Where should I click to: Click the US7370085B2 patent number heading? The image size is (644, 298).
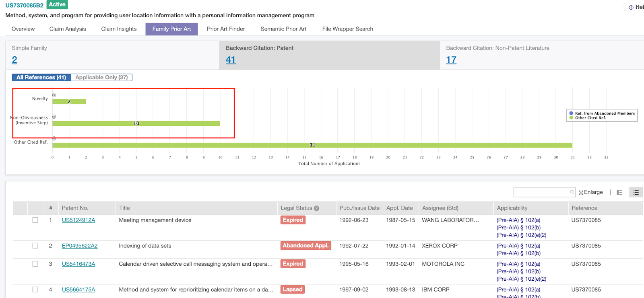25,5
